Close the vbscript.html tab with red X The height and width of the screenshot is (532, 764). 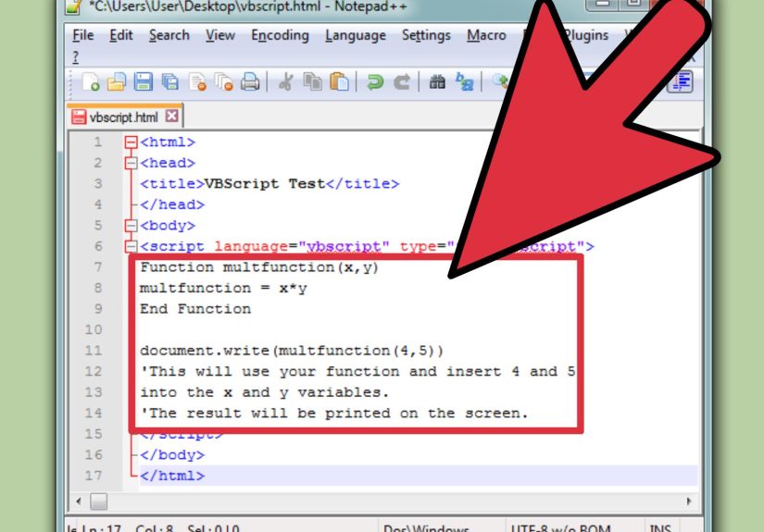tap(171, 117)
